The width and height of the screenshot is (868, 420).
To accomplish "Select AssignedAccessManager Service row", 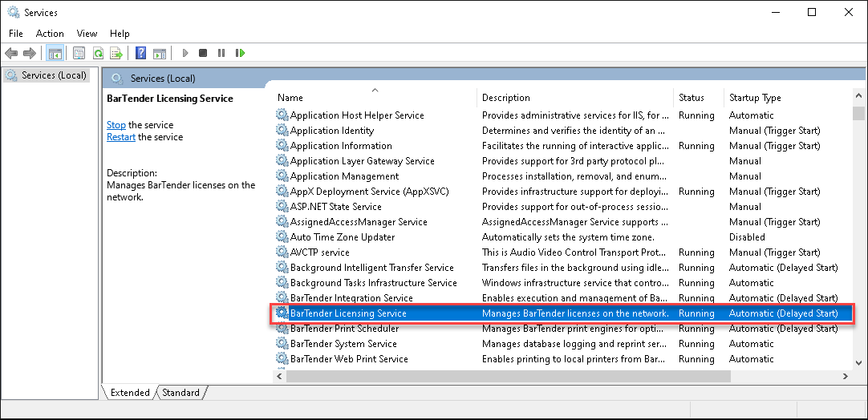I will (x=563, y=222).
